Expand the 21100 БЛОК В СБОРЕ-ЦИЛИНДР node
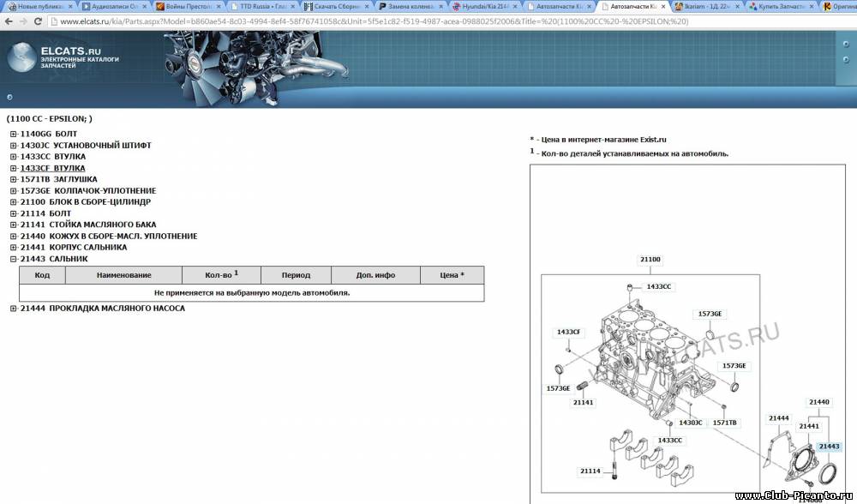Image resolution: width=857 pixels, height=504 pixels. click(x=13, y=201)
